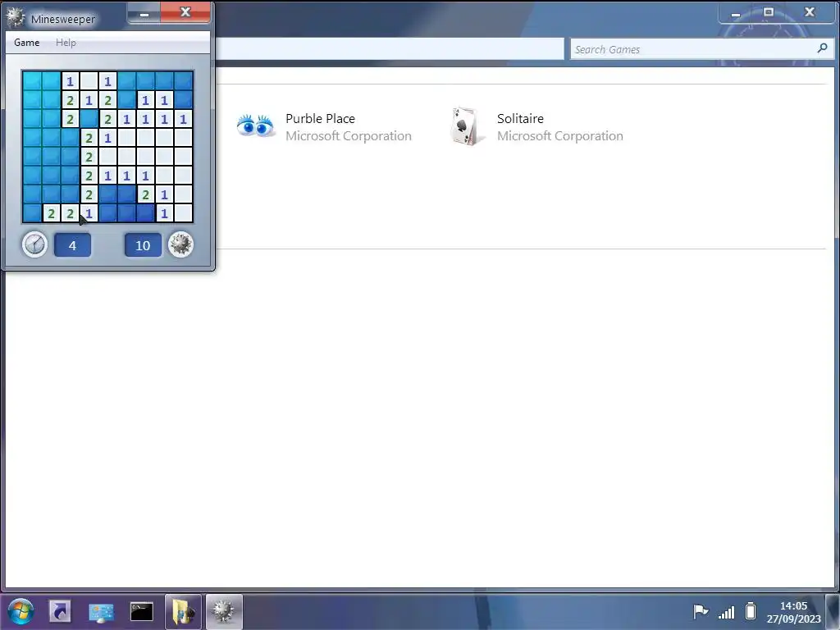Open the Game menu in Minesweeper
This screenshot has width=840, height=630.
[x=27, y=43]
